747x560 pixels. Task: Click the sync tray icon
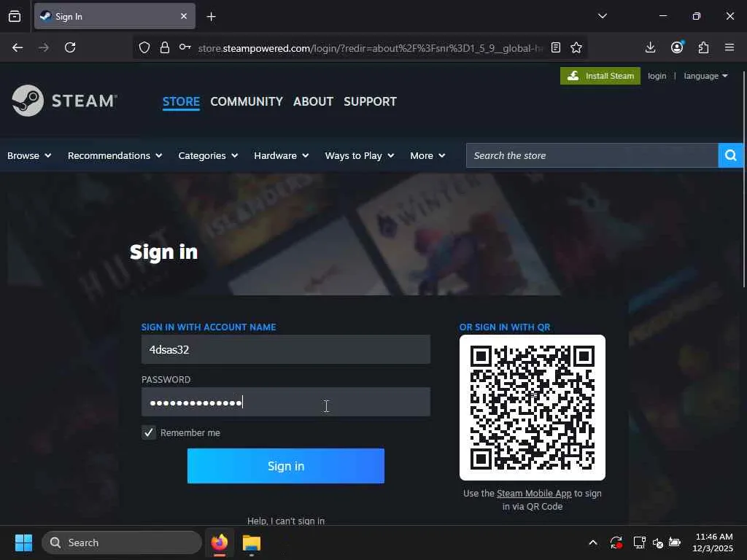click(x=616, y=542)
